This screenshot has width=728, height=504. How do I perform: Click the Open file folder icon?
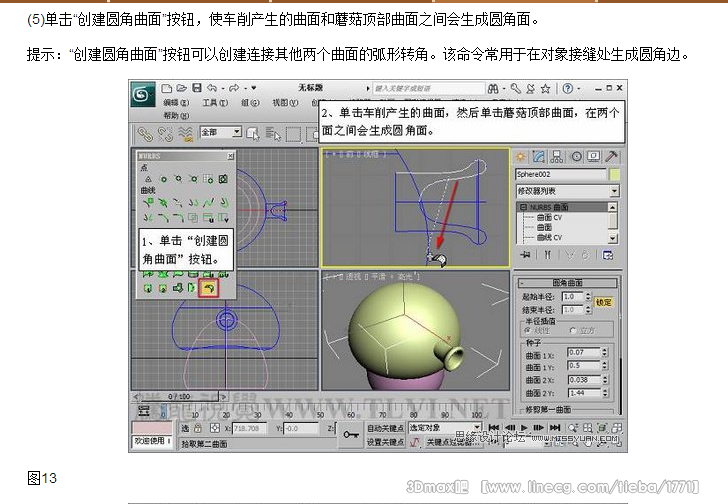(x=182, y=88)
